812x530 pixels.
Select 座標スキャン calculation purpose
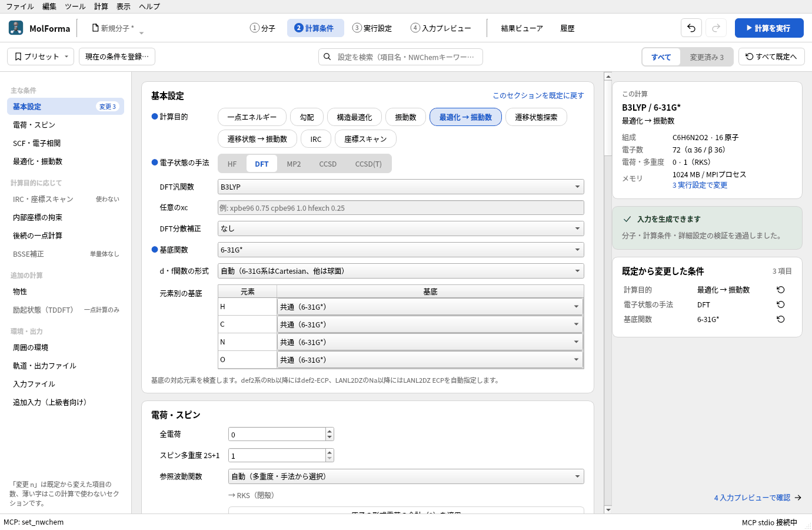[365, 139]
